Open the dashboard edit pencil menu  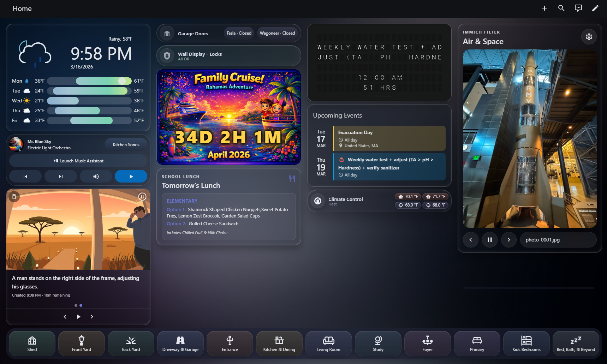(x=595, y=8)
